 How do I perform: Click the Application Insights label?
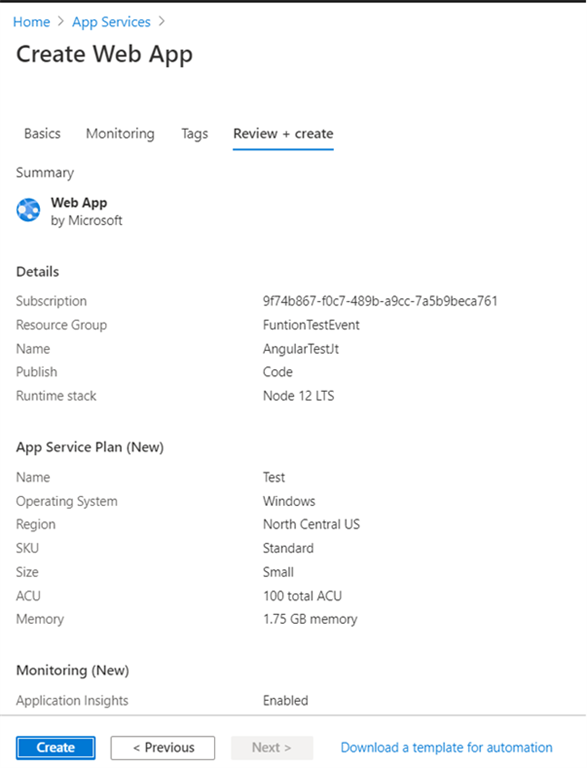pyautogui.click(x=72, y=700)
